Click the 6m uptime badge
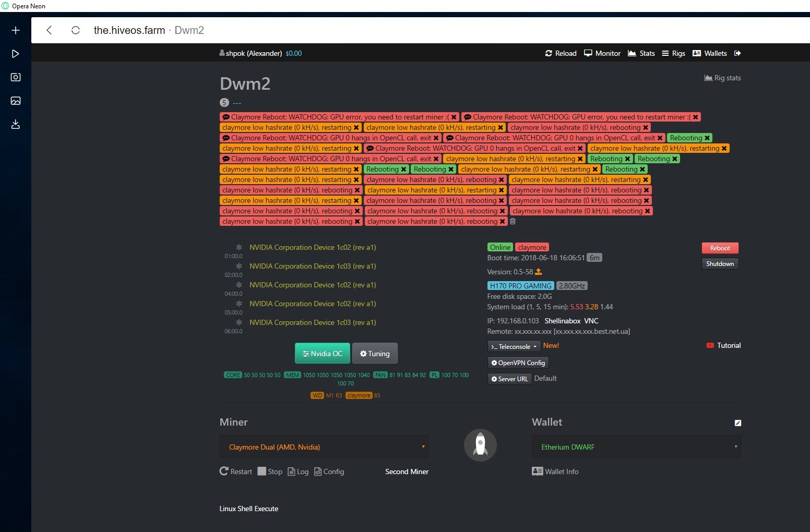Image resolution: width=810 pixels, height=532 pixels. click(x=594, y=258)
